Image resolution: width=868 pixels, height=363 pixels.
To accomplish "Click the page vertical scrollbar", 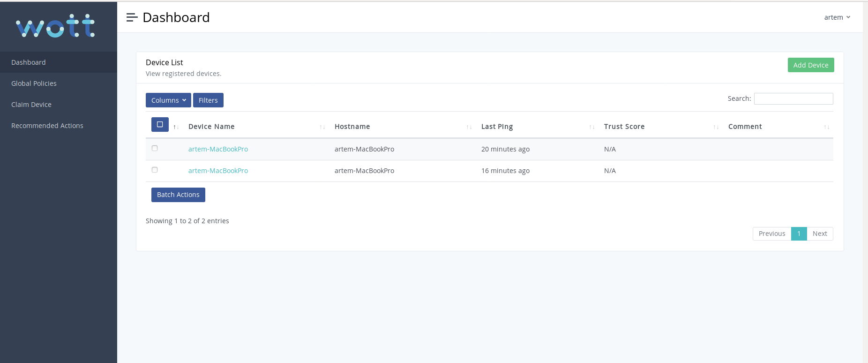I will point(865,182).
